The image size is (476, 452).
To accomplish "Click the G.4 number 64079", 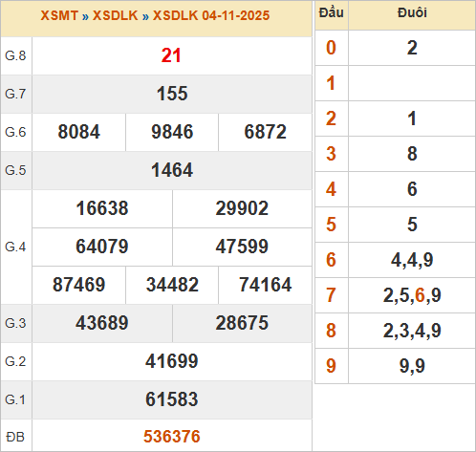I will coord(102,247).
